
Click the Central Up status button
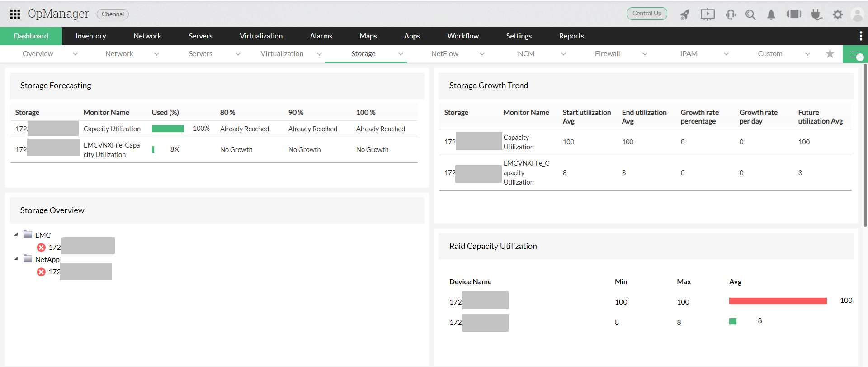click(647, 14)
